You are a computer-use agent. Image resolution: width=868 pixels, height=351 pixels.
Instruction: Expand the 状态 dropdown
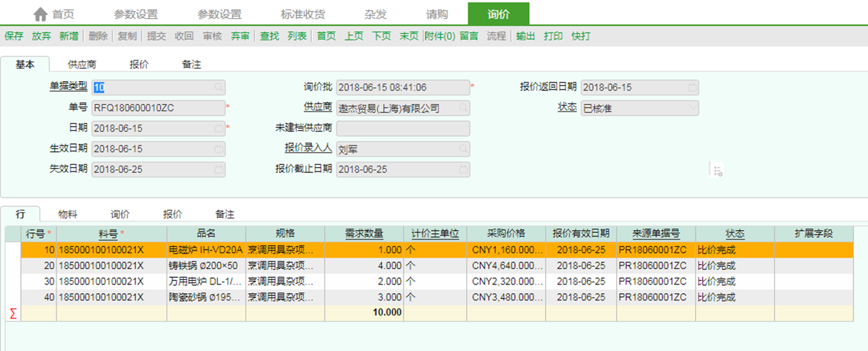[x=692, y=108]
